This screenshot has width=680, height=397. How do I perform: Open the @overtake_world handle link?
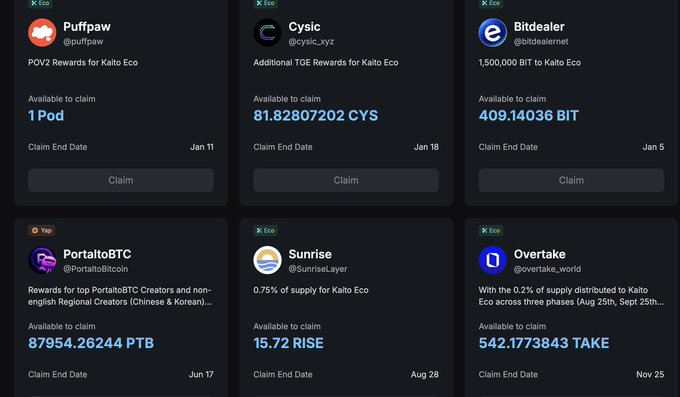pos(547,269)
